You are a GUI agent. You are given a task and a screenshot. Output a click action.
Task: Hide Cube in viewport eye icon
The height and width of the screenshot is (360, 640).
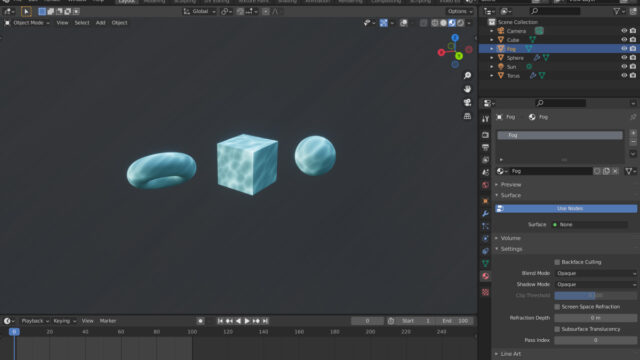pos(624,40)
